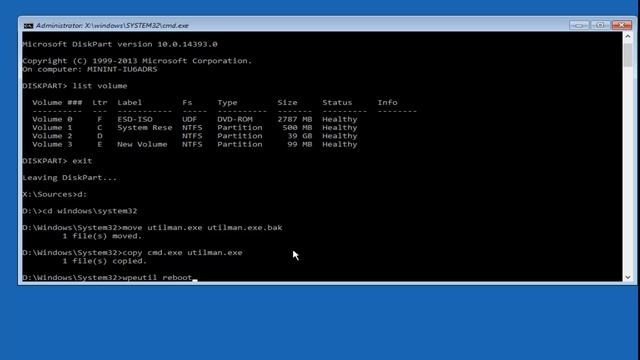Screen dimensions: 640x360
Task: Click the 'Status' column header
Action: point(337,102)
